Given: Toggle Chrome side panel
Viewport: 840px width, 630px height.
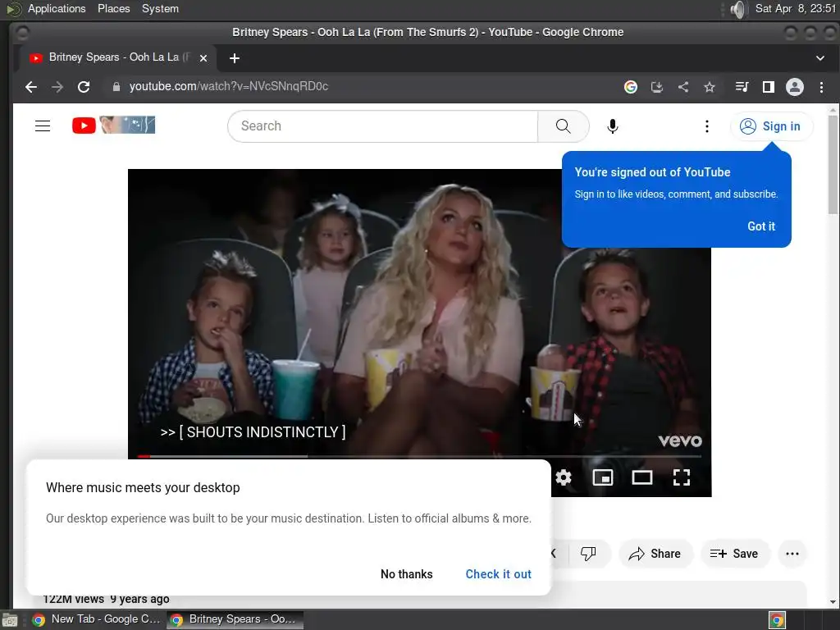Looking at the screenshot, I should [768, 87].
